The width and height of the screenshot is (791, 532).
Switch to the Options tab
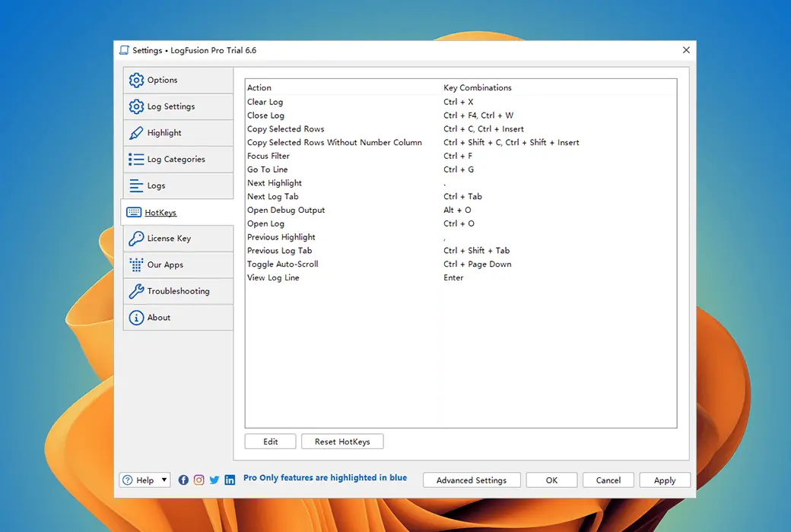point(178,80)
